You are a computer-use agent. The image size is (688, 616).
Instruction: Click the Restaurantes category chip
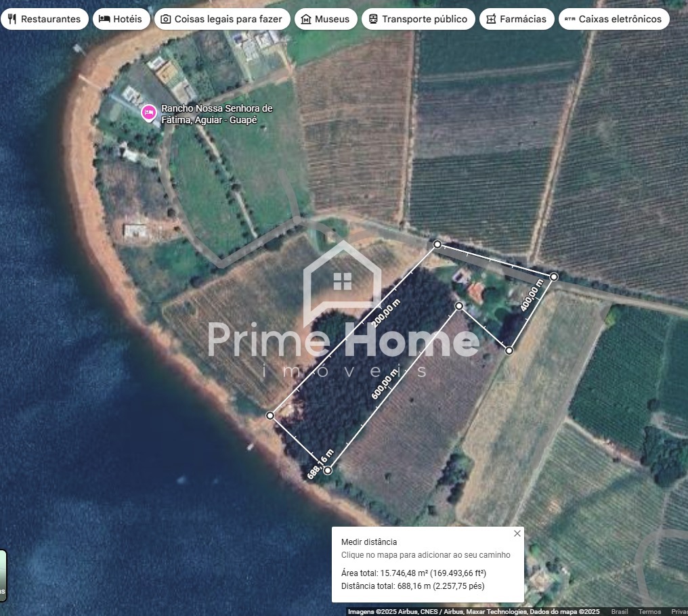coord(44,19)
